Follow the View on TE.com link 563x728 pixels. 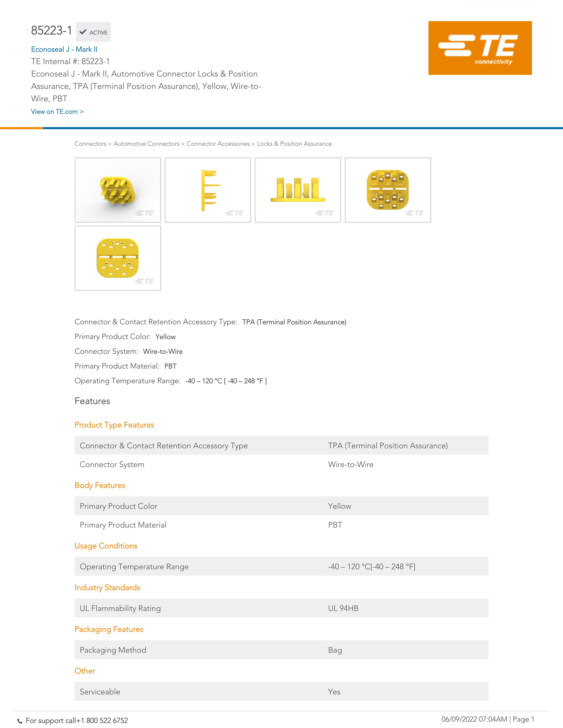(57, 112)
